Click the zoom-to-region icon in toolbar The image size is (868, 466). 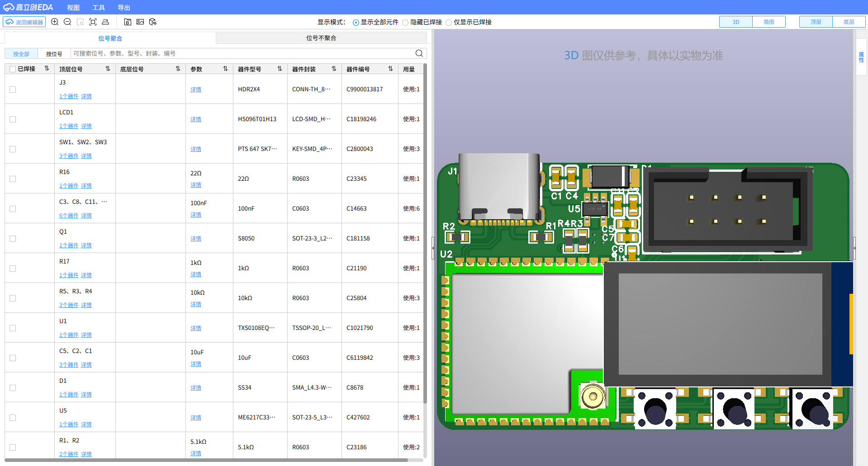pyautogui.click(x=80, y=22)
